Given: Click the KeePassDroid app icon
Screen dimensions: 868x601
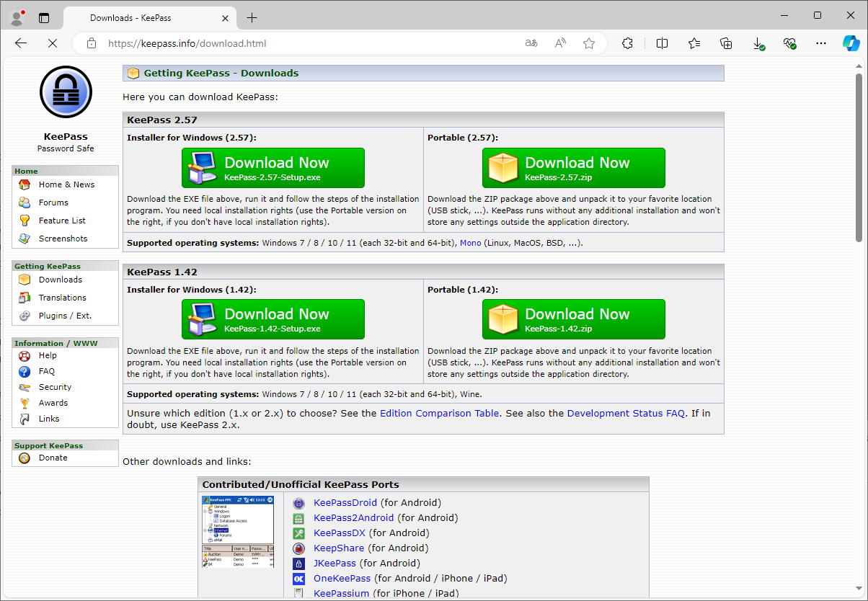Looking at the screenshot, I should (x=299, y=503).
